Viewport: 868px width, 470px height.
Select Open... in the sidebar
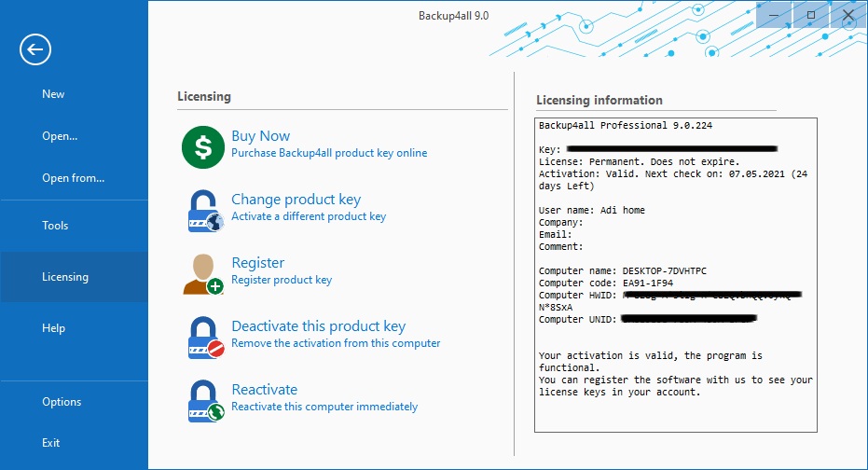pos(60,136)
